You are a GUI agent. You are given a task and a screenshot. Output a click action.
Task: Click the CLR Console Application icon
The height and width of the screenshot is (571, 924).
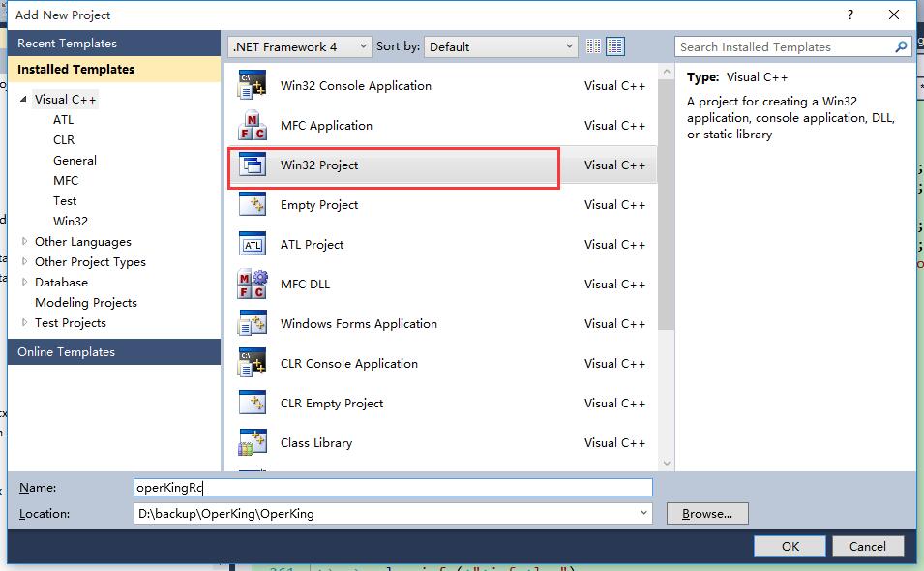[x=253, y=364]
